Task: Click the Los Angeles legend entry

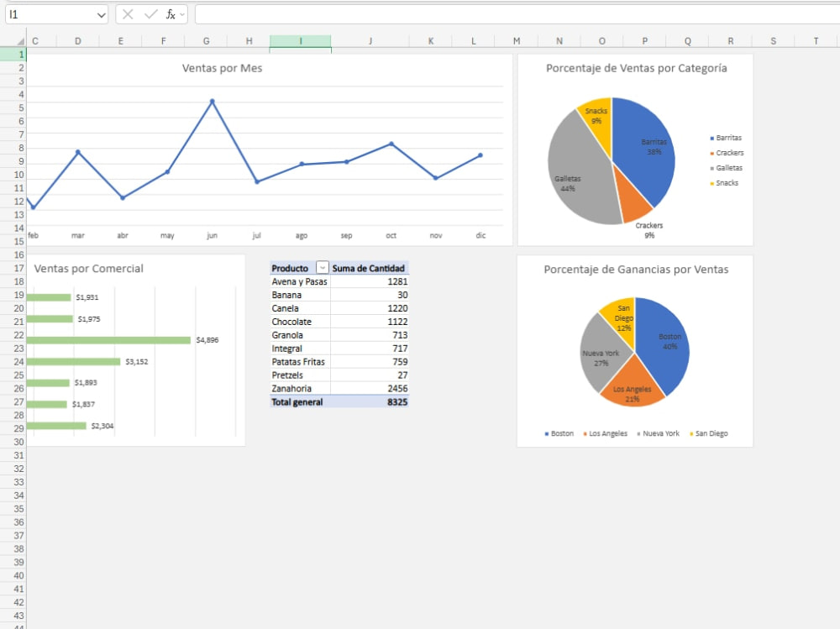Action: click(x=605, y=433)
